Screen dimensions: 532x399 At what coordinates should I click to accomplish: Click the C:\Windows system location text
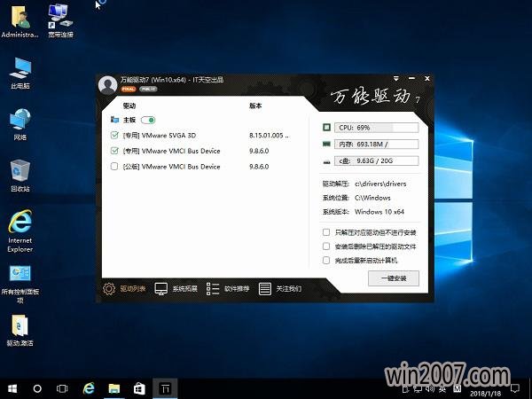coord(372,198)
